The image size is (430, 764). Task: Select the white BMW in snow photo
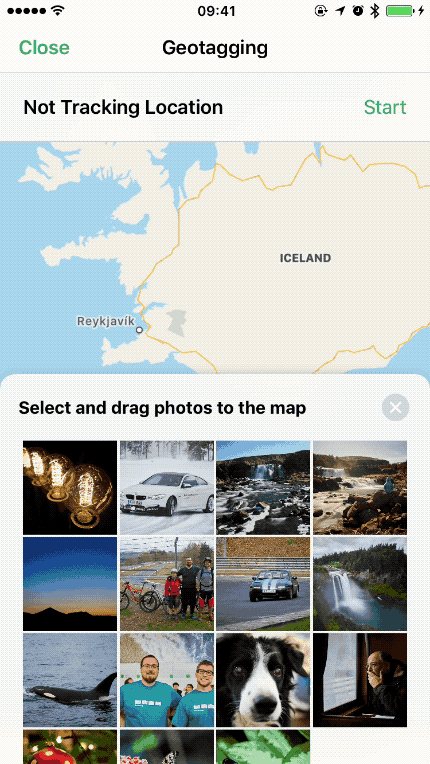(x=167, y=488)
